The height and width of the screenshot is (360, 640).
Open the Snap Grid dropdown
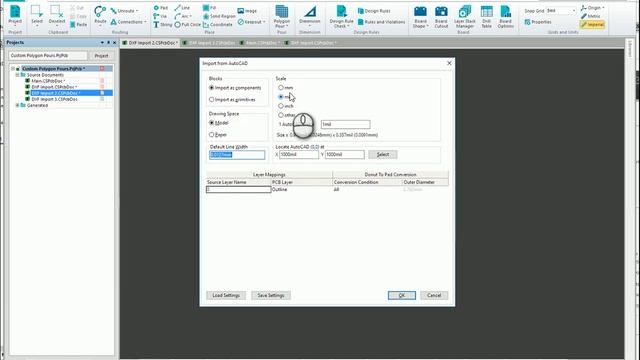pos(573,11)
